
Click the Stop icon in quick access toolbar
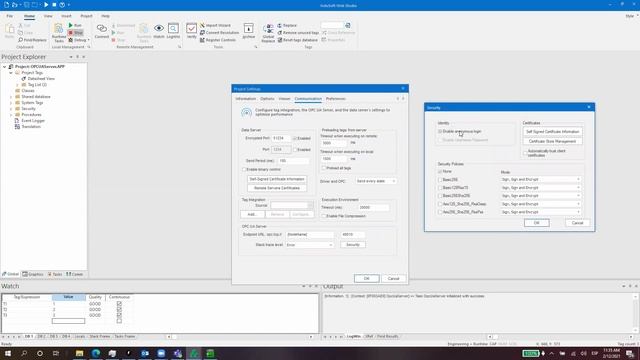pyautogui.click(x=54, y=5)
